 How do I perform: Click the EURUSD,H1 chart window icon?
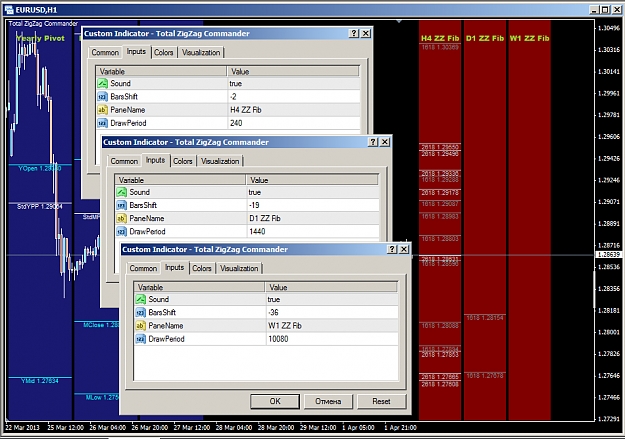click(x=9, y=10)
